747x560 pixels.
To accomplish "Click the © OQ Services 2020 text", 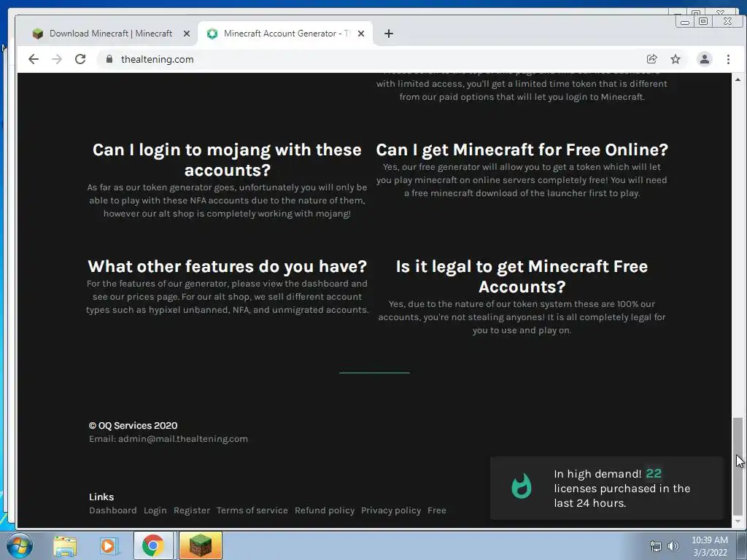I will tap(133, 426).
